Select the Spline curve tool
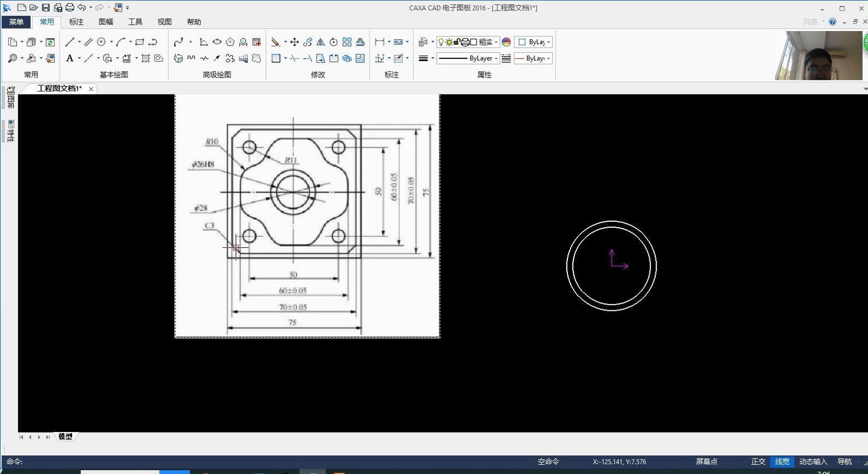 pyautogui.click(x=178, y=42)
